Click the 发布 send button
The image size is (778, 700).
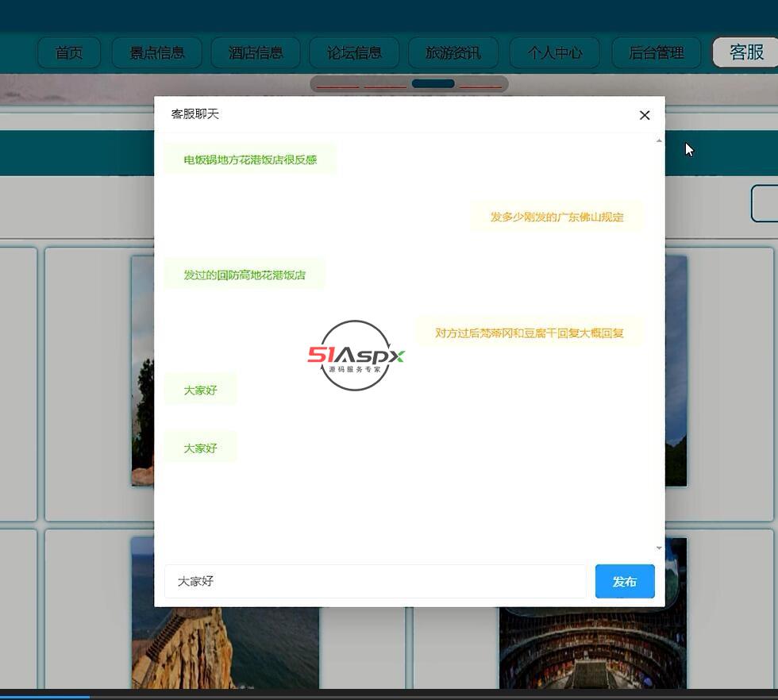(x=625, y=581)
